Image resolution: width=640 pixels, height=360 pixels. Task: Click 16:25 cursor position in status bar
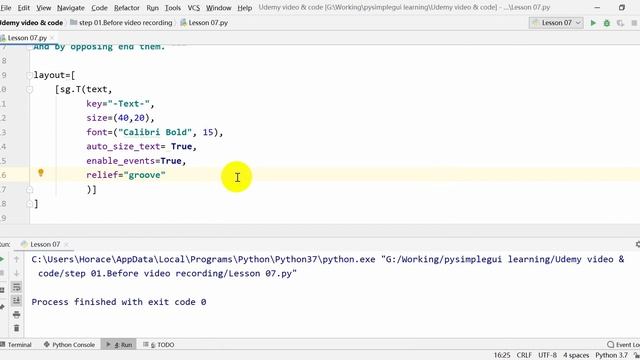[x=502, y=355]
